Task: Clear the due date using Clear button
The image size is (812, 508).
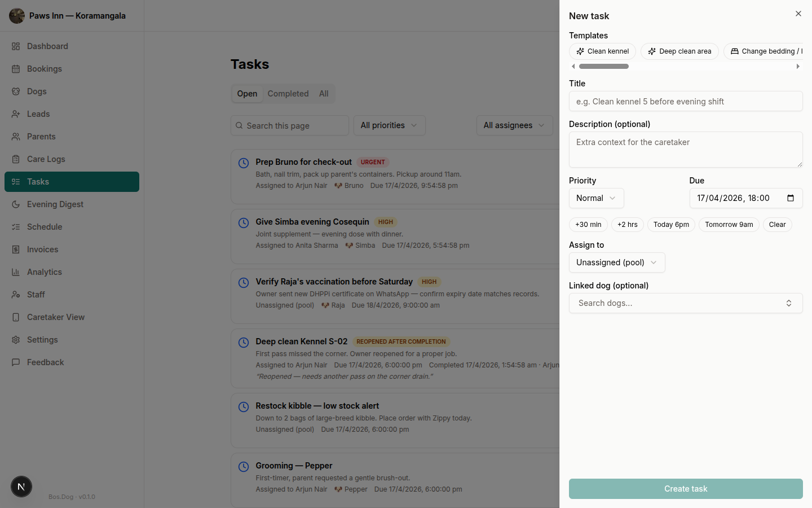Action: tap(777, 224)
